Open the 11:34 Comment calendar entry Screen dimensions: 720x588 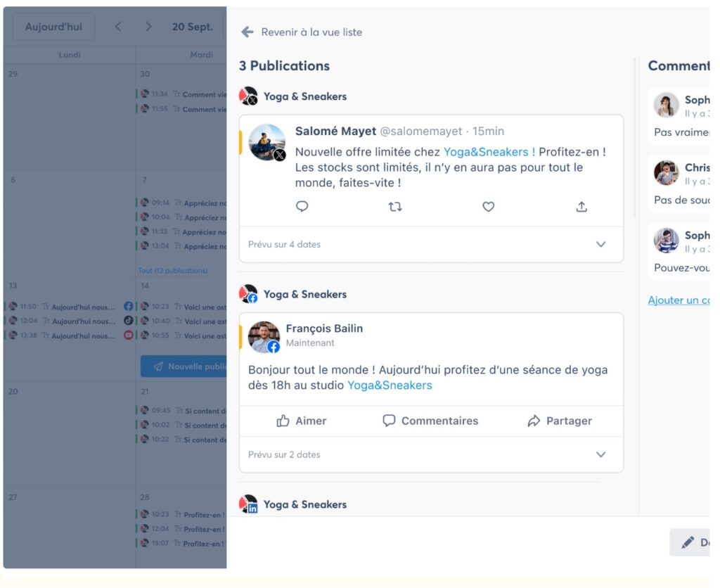(181, 94)
